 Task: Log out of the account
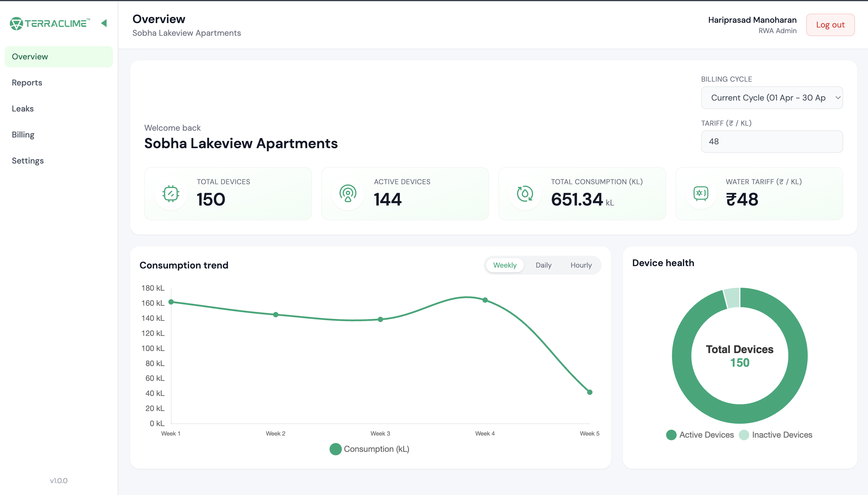coord(830,25)
